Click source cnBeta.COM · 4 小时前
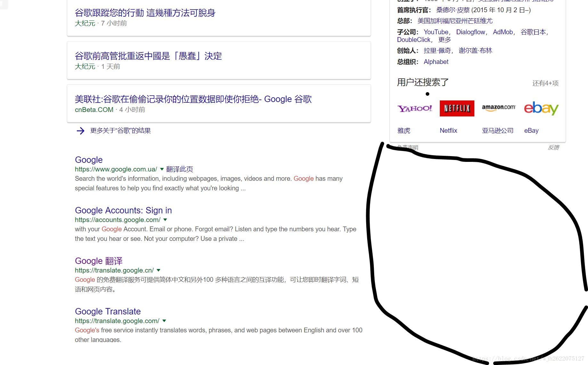The image size is (588, 365). click(x=110, y=110)
